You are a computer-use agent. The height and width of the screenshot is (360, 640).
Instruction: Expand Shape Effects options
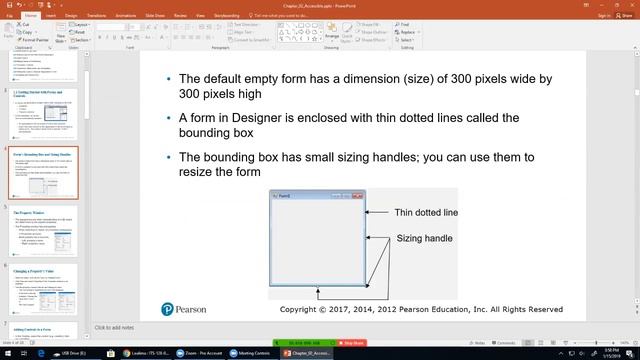(371, 40)
